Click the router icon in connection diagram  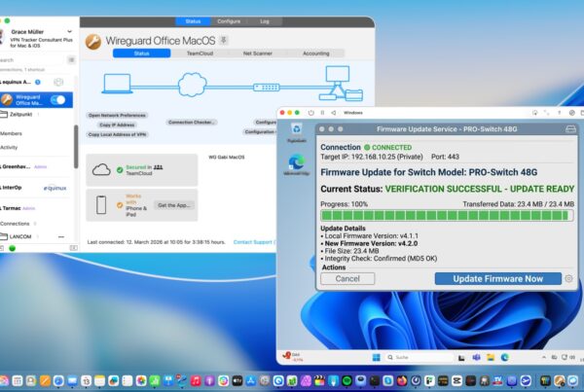[x=267, y=88]
